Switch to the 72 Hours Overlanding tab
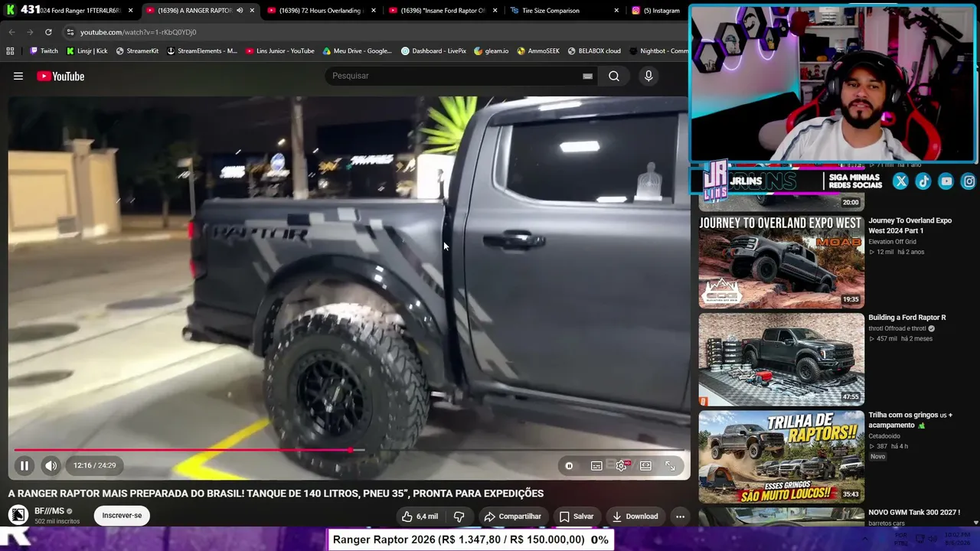980x551 pixels. [322, 11]
